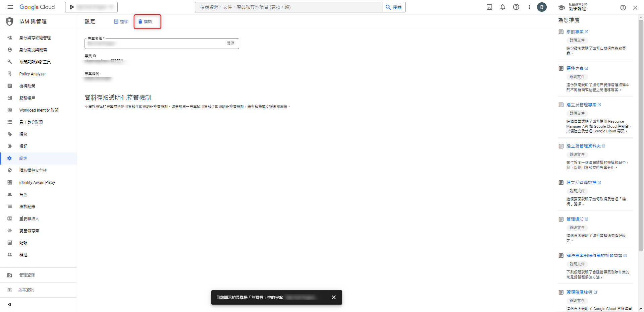Image resolution: width=644 pixels, height=312 pixels.
Task: Open 版本資訊 in sidebar
Action: (x=39, y=290)
